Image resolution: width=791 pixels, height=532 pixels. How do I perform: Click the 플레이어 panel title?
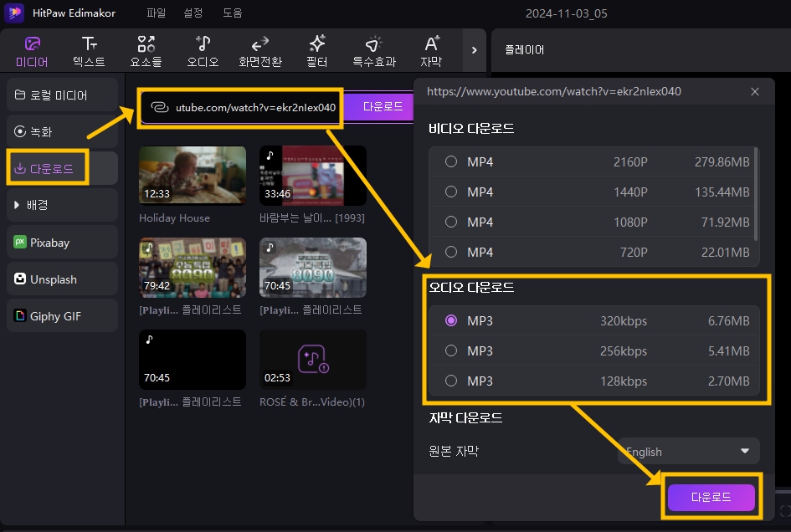pos(525,50)
